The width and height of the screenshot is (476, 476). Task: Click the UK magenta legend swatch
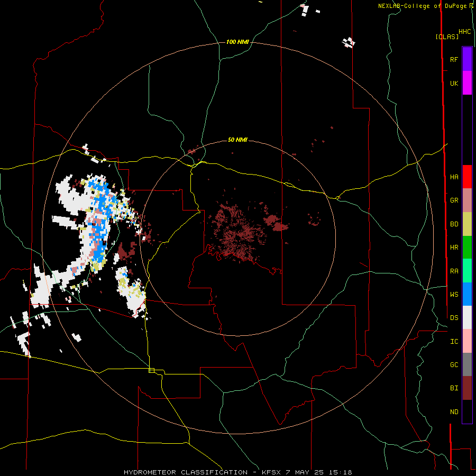point(467,83)
